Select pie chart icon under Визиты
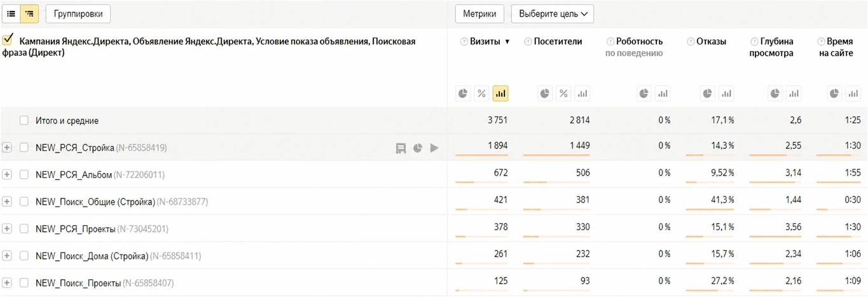Viewport: 868px width, 297px height. click(x=463, y=93)
